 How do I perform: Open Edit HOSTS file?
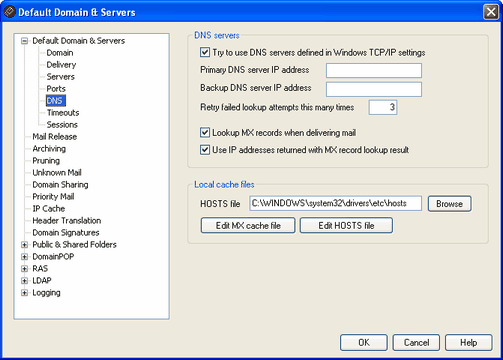point(346,226)
